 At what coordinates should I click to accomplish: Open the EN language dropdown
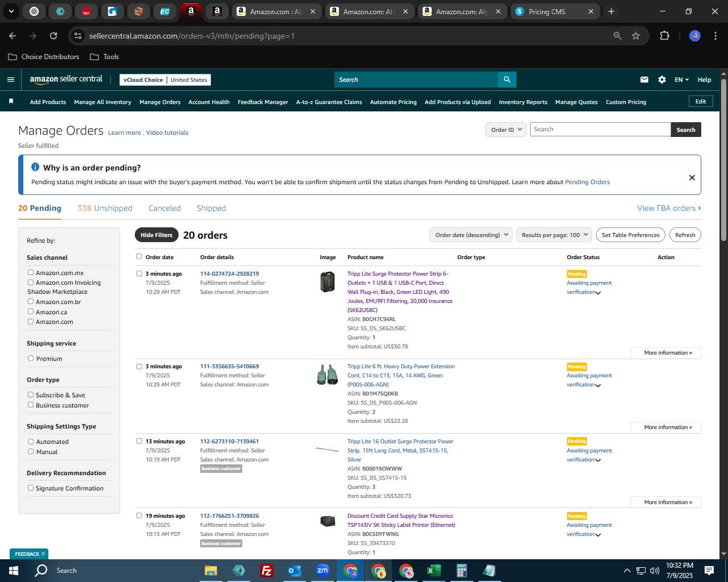point(681,80)
